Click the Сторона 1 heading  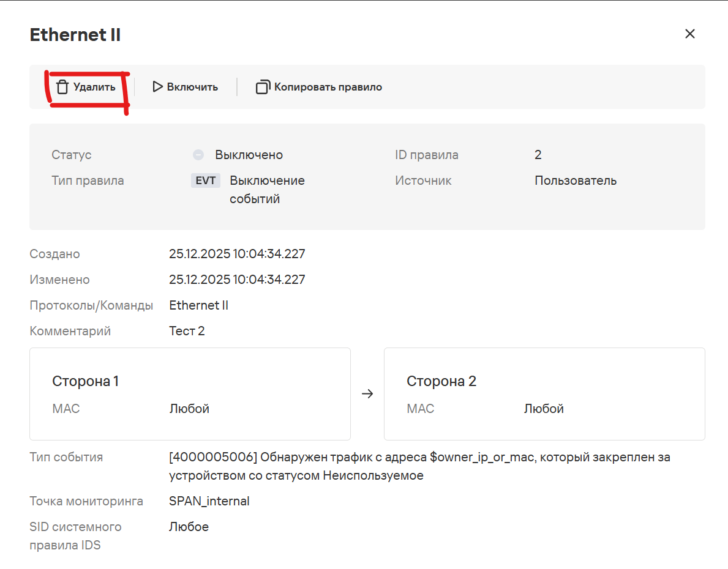[85, 381]
